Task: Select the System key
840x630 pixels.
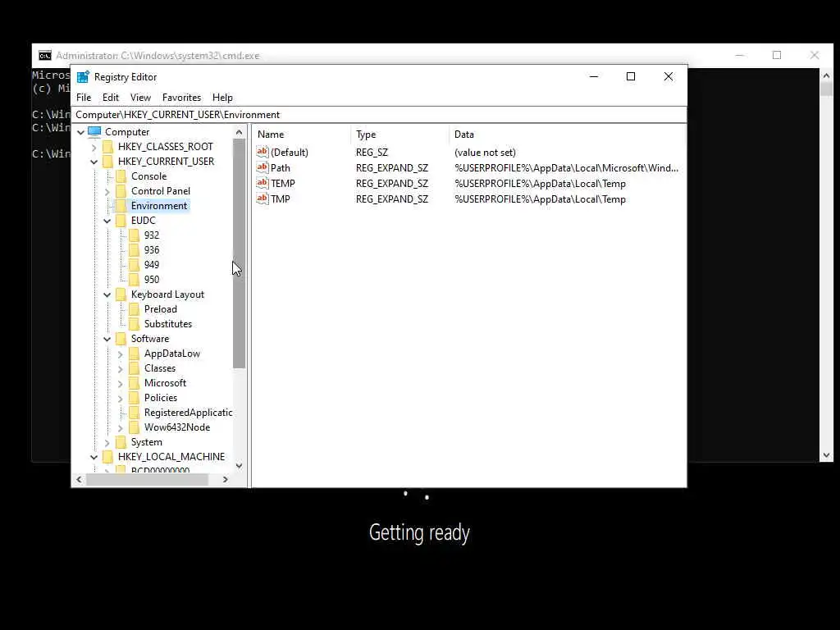Action: coord(146,442)
